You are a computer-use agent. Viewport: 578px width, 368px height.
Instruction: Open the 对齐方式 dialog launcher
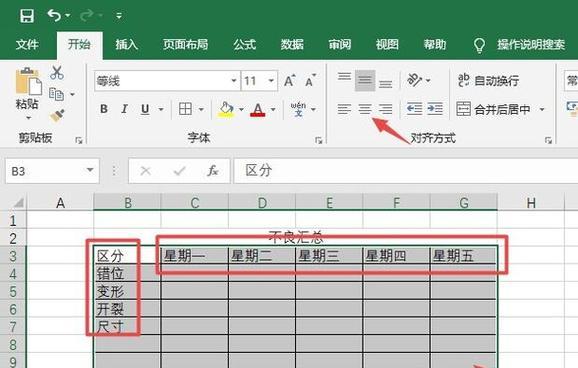[549, 140]
